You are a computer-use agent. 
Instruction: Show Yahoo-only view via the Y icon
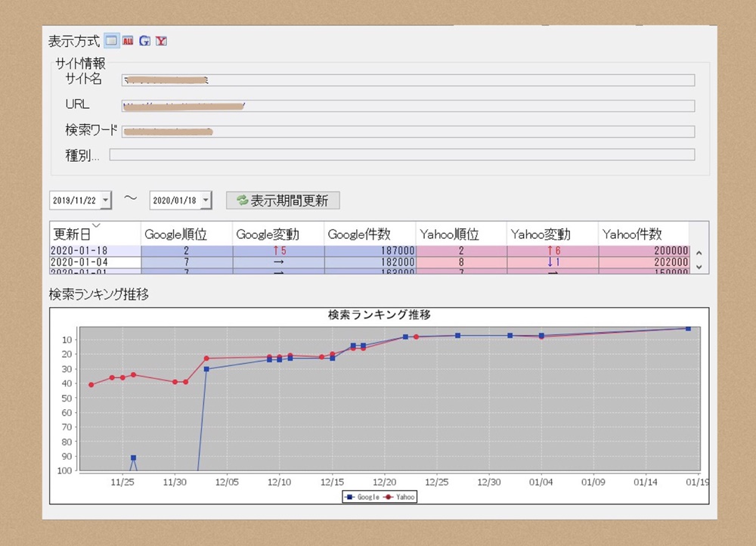(x=161, y=41)
